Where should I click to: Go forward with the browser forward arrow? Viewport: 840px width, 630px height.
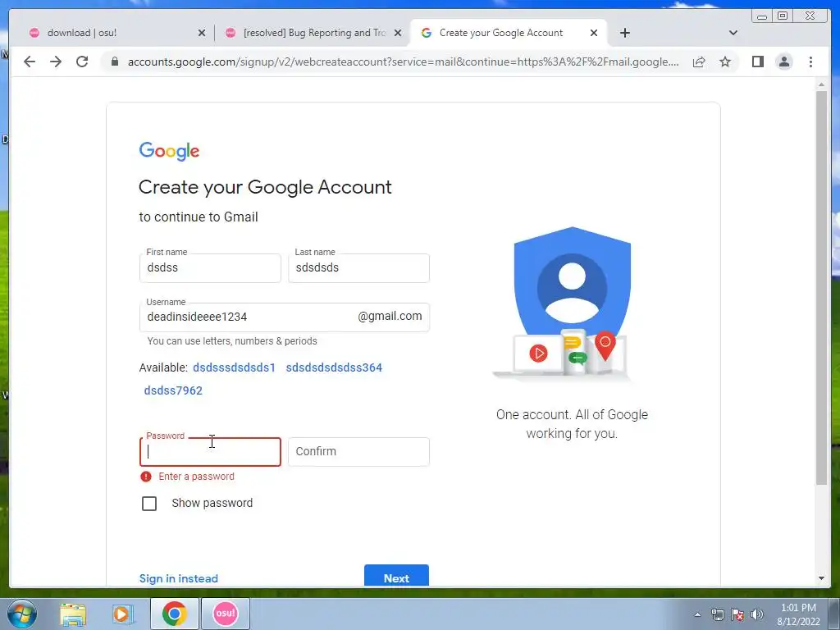pos(56,62)
